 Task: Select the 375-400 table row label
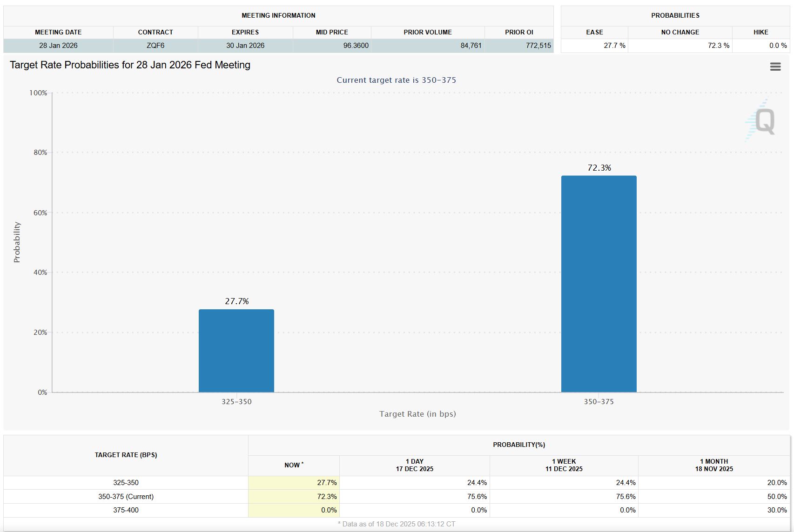pyautogui.click(x=126, y=510)
